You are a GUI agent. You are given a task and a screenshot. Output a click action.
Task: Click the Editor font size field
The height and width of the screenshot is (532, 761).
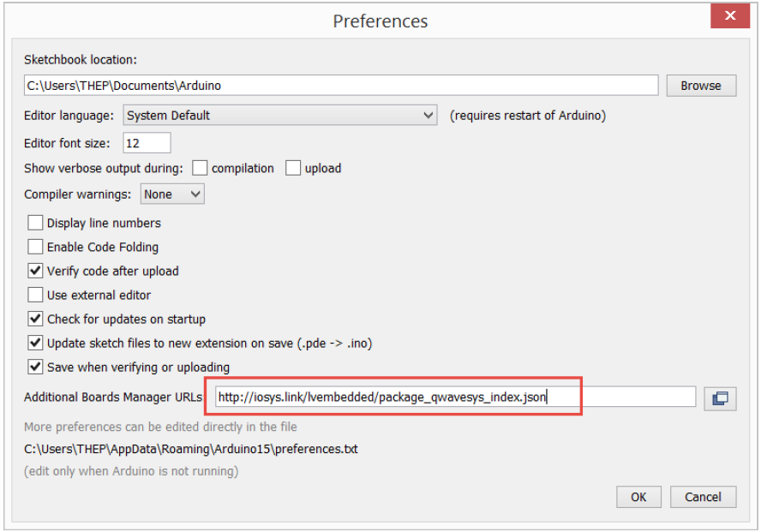tap(147, 143)
